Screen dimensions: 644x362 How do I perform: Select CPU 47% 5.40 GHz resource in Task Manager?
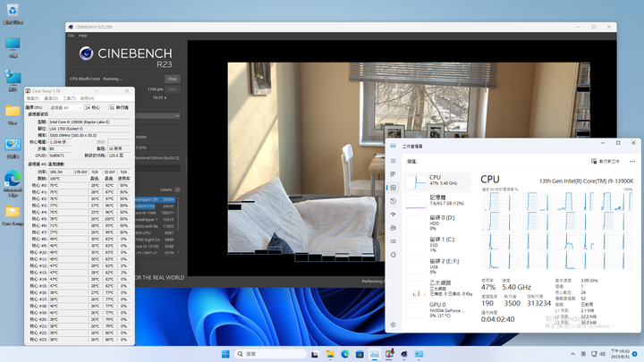pyautogui.click(x=437, y=181)
